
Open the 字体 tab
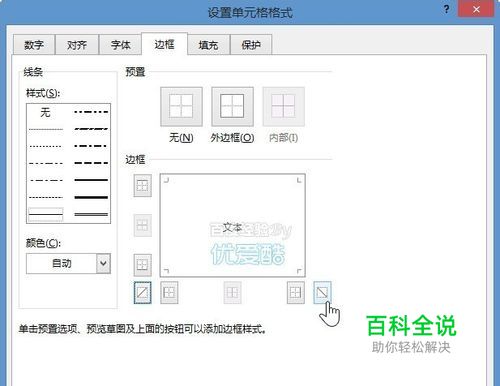click(120, 45)
